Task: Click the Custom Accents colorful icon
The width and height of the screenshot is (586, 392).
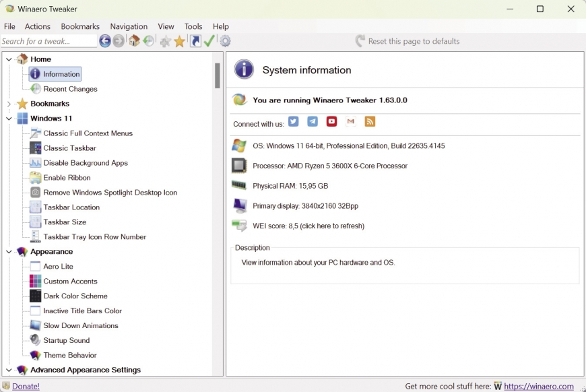Action: pyautogui.click(x=36, y=281)
